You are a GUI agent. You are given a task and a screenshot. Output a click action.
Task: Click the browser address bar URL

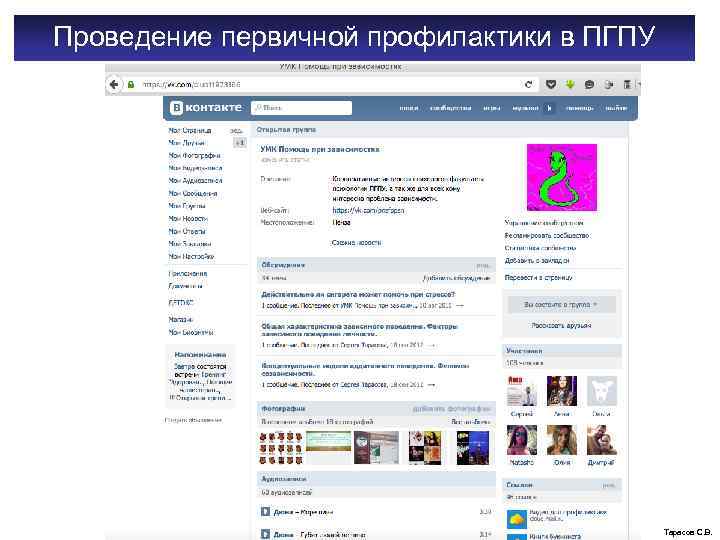click(x=191, y=84)
